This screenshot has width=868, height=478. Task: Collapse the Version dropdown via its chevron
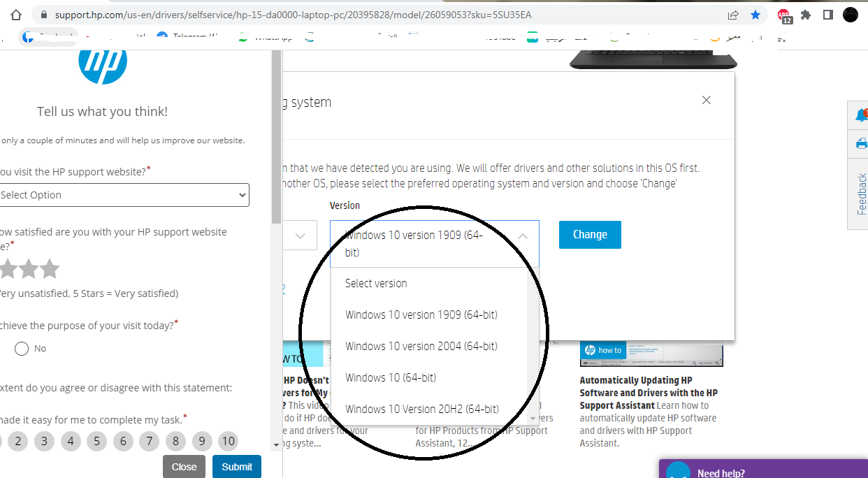(x=523, y=236)
